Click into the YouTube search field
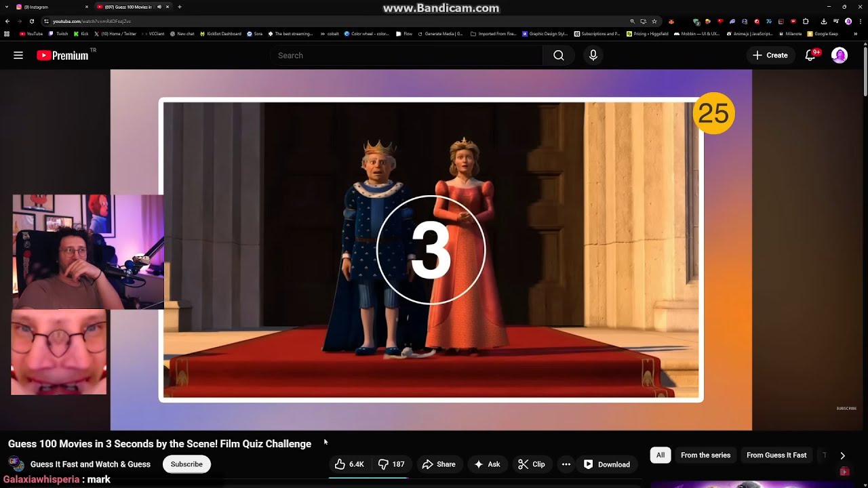The height and width of the screenshot is (488, 868). click(x=407, y=56)
